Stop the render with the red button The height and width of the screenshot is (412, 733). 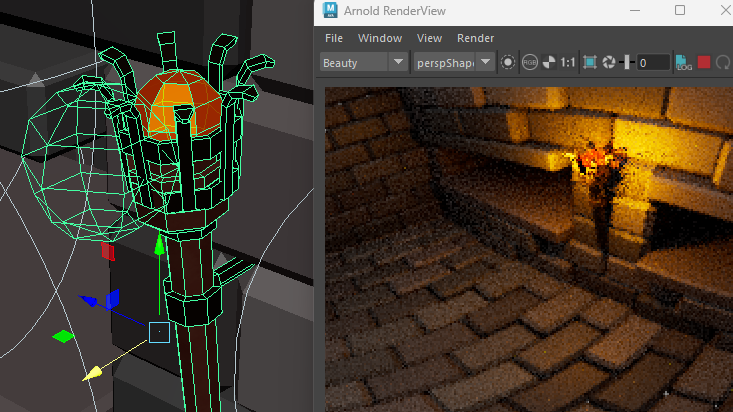pos(704,62)
